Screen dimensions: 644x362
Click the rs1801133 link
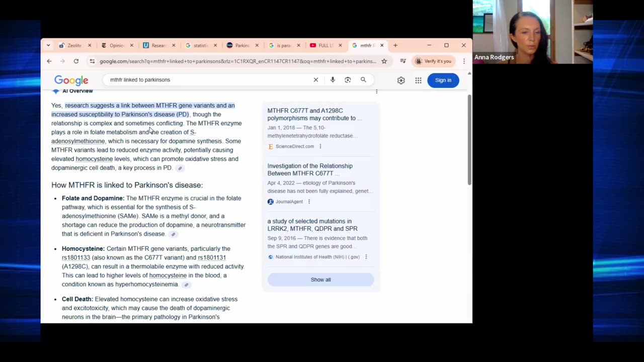[76, 257]
